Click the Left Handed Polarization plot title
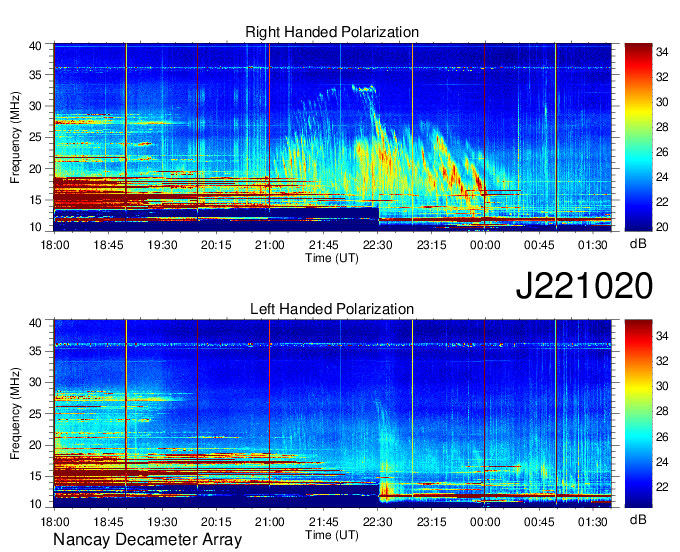Viewport: 680px width, 552px height. click(332, 309)
